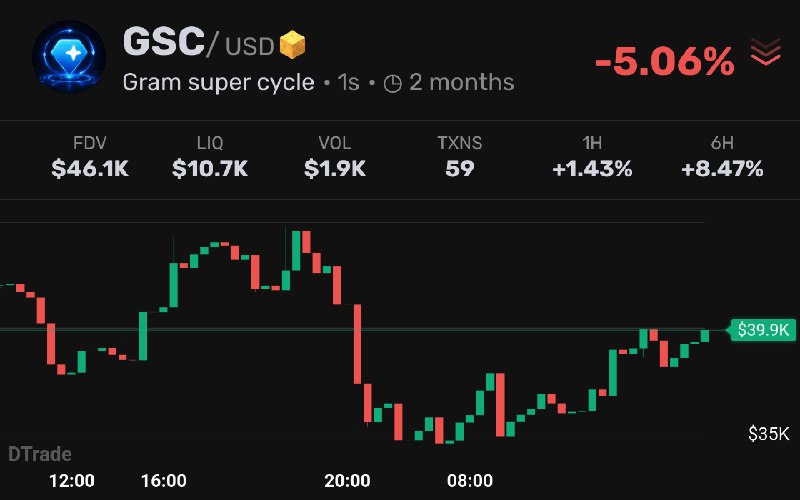The height and width of the screenshot is (500, 800).
Task: Select the LIQ $10.7K stat
Action: (210, 157)
